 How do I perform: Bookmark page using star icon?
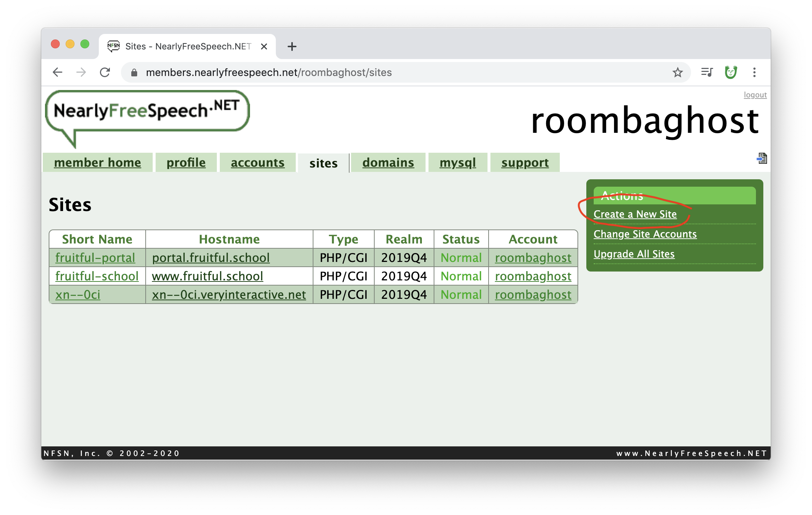coord(677,72)
